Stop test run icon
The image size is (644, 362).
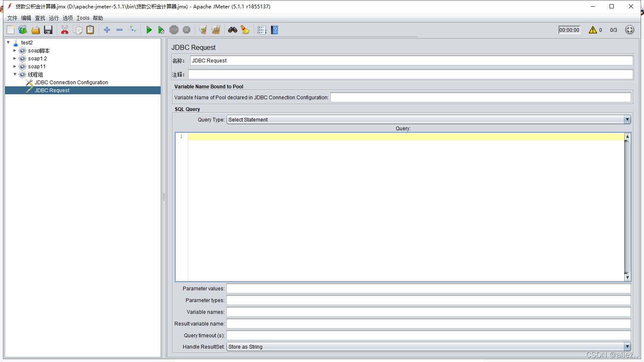coord(174,30)
